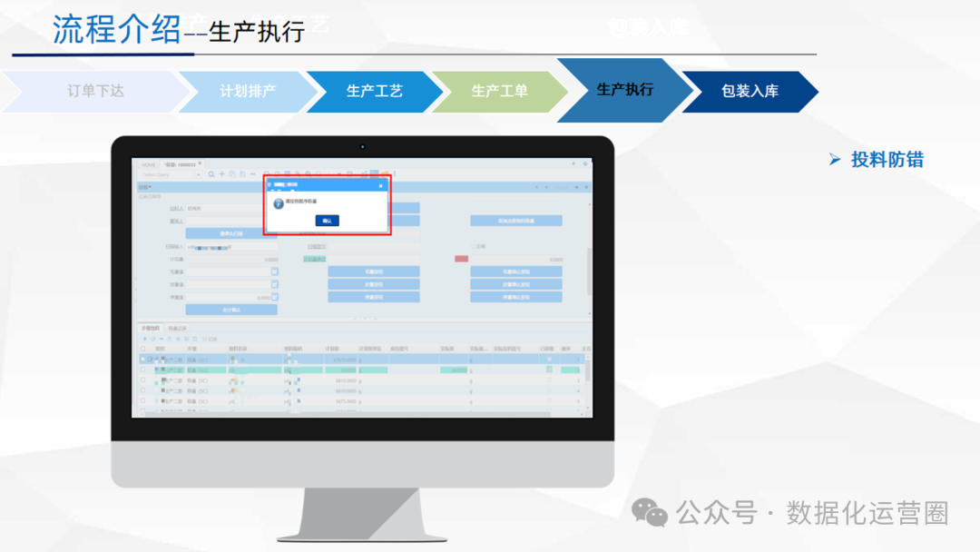Open the 步骤物料 tab
Viewport: 980px width, 552px height.
click(150, 328)
